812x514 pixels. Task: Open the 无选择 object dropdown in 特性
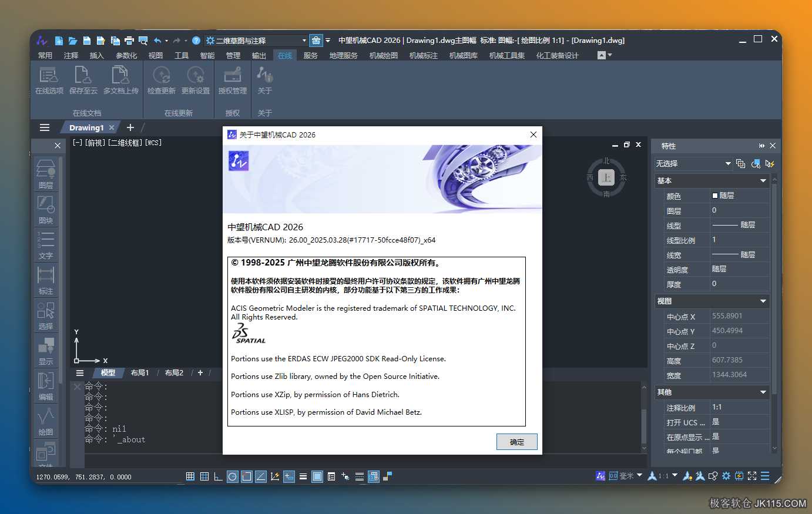pos(693,163)
